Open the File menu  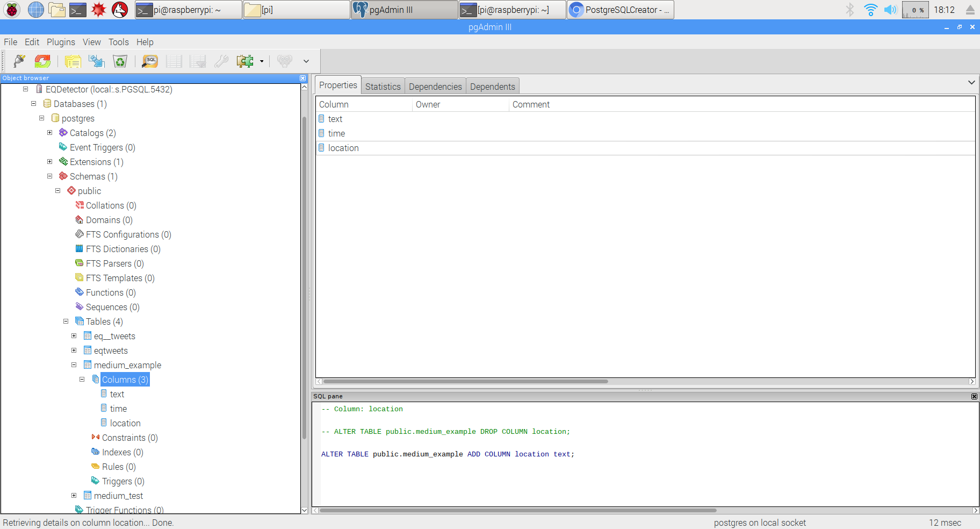[11, 42]
